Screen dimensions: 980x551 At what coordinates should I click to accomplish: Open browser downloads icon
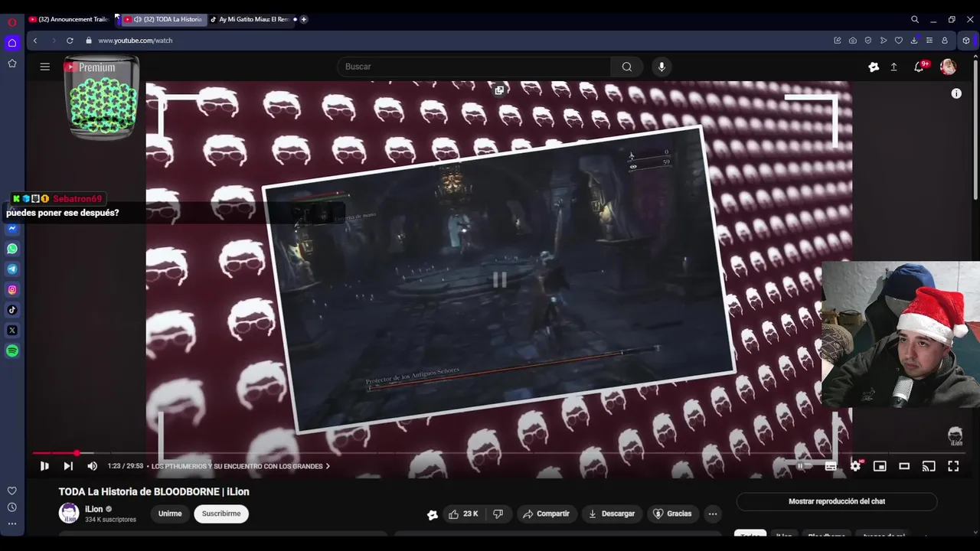pyautogui.click(x=914, y=41)
